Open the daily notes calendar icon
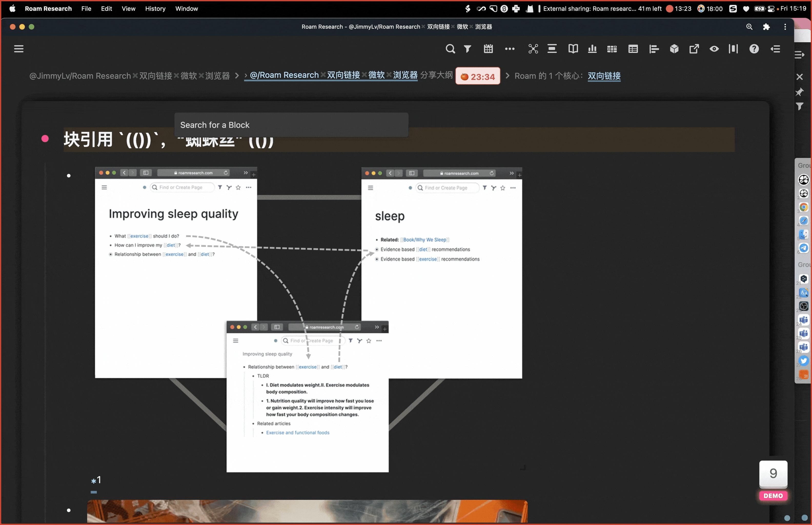The image size is (812, 525). [488, 49]
